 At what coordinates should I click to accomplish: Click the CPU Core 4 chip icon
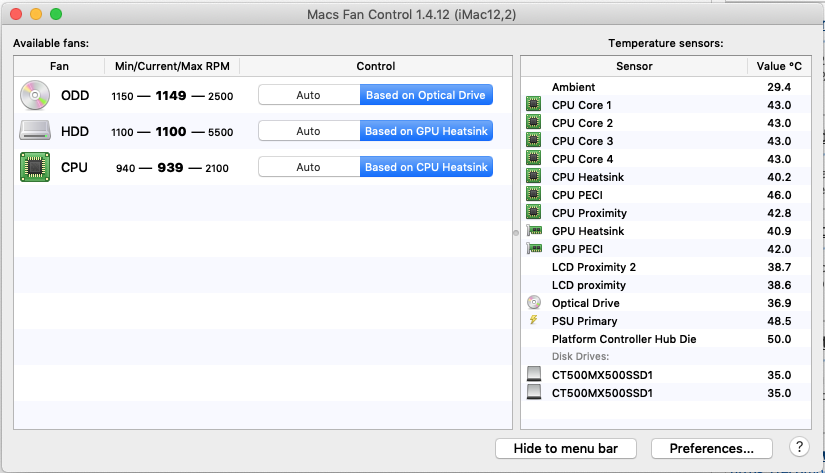(x=534, y=158)
